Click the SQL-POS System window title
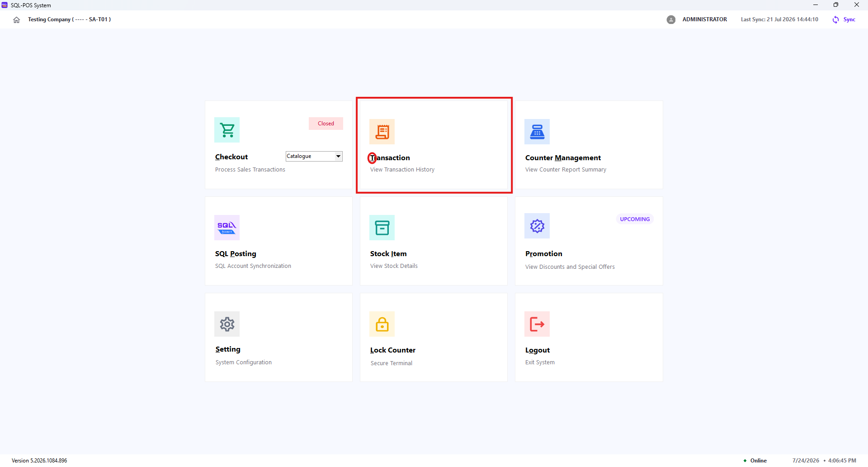 [x=31, y=5]
